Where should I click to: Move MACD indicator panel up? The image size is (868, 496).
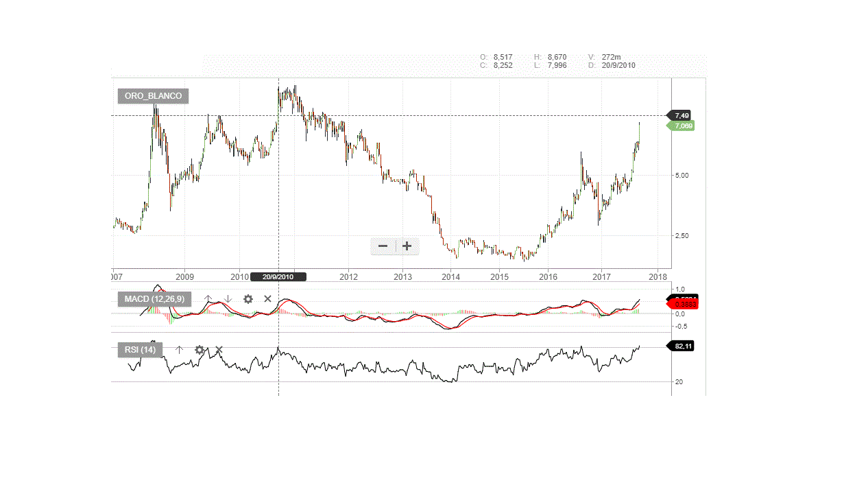(208, 299)
